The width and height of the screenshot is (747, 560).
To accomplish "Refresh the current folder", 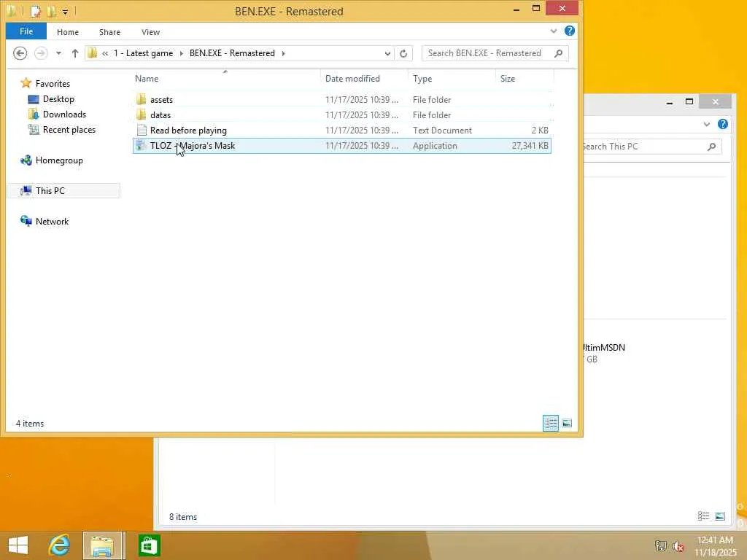I will pos(403,53).
